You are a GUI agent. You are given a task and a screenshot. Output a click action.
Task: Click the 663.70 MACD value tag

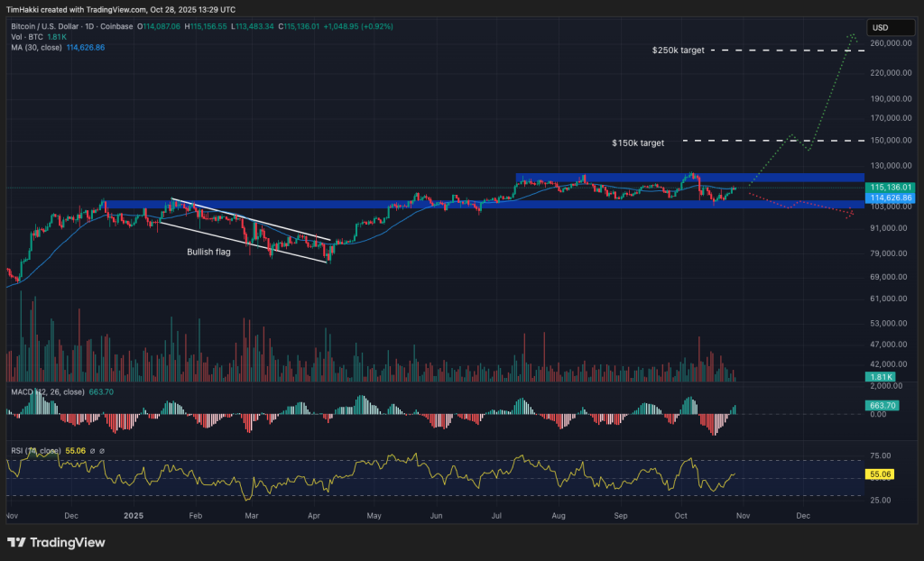pos(882,407)
